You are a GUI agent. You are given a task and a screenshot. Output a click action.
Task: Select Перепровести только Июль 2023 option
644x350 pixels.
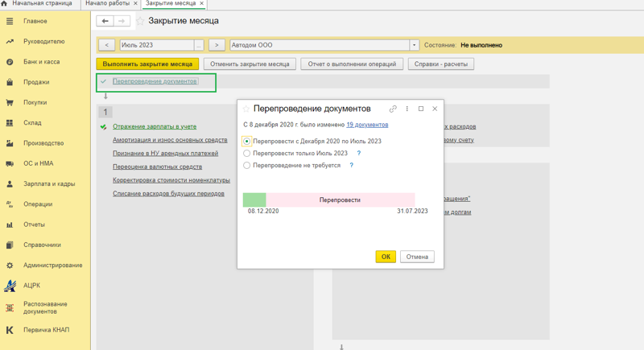click(246, 154)
